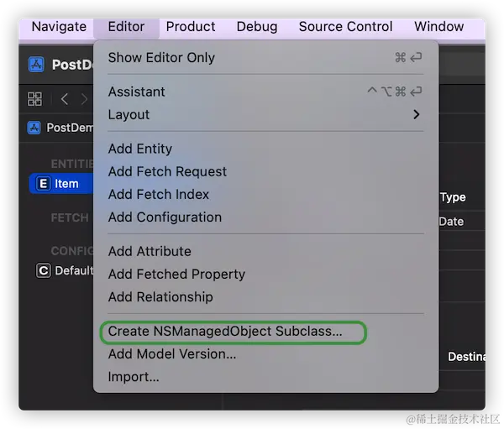Open the related items grid icon

[34, 99]
